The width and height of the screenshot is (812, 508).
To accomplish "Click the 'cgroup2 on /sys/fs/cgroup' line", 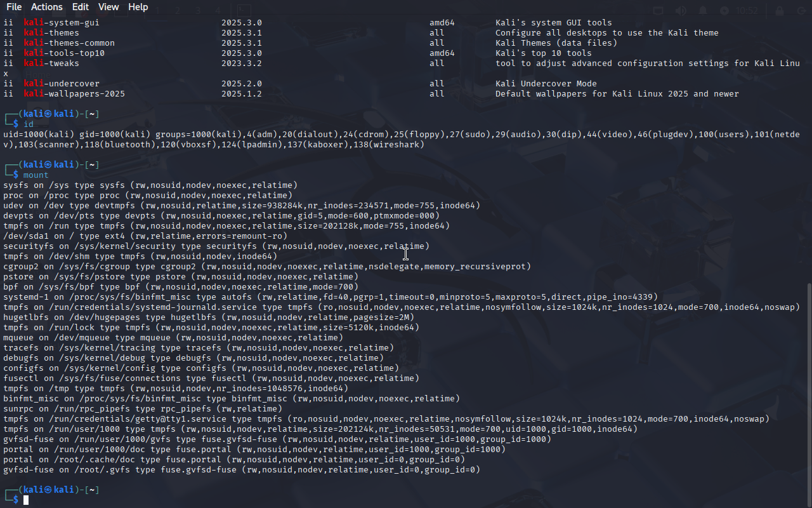I will point(267,267).
